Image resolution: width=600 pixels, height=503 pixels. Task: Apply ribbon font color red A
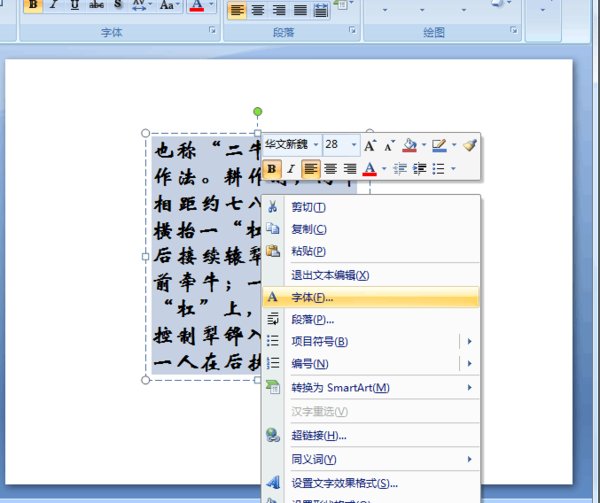pyautogui.click(x=196, y=5)
